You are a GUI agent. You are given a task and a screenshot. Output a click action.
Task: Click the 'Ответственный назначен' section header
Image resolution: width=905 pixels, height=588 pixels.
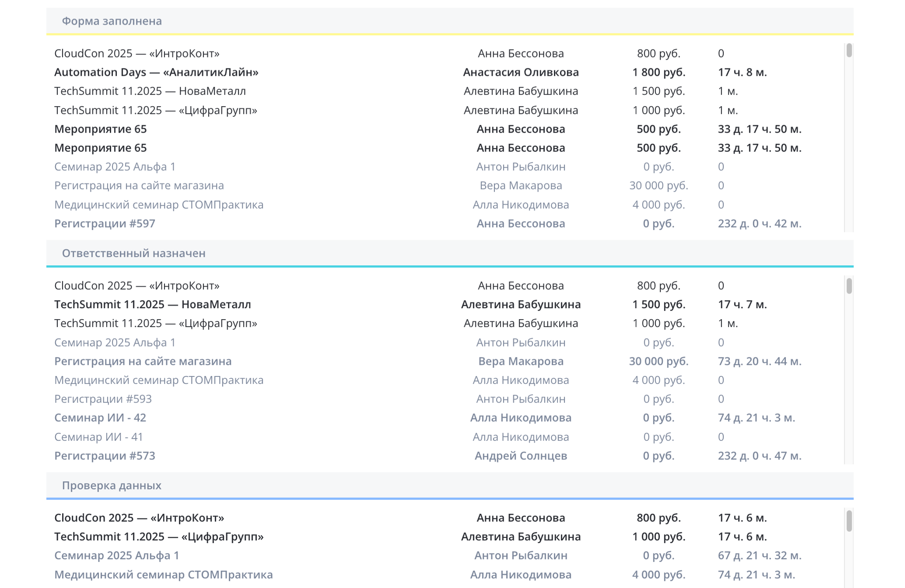point(134,253)
